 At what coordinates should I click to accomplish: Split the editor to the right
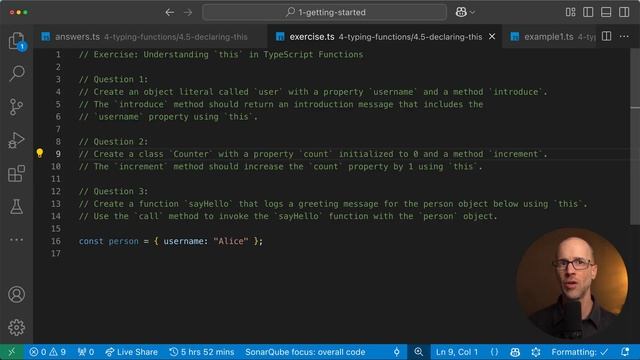click(x=607, y=36)
